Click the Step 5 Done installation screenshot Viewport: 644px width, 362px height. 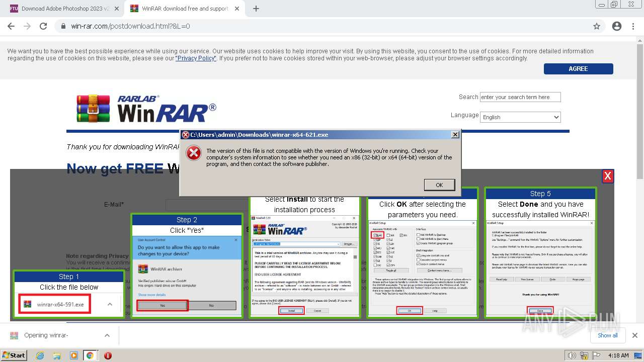coord(540,267)
